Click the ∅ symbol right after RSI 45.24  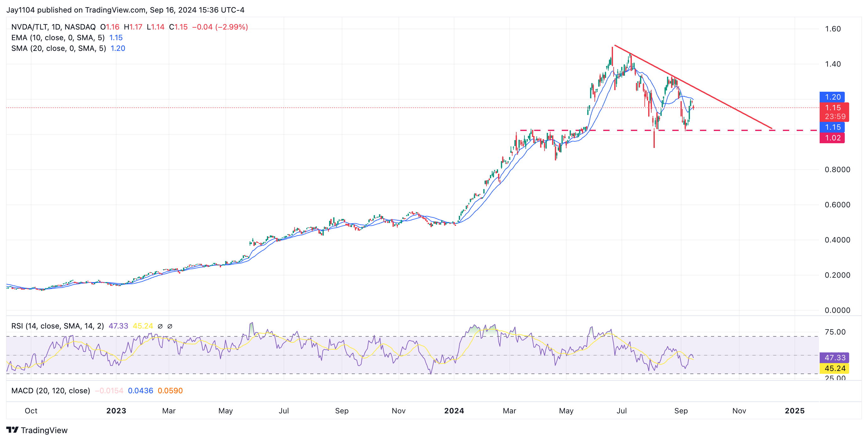pyautogui.click(x=160, y=326)
